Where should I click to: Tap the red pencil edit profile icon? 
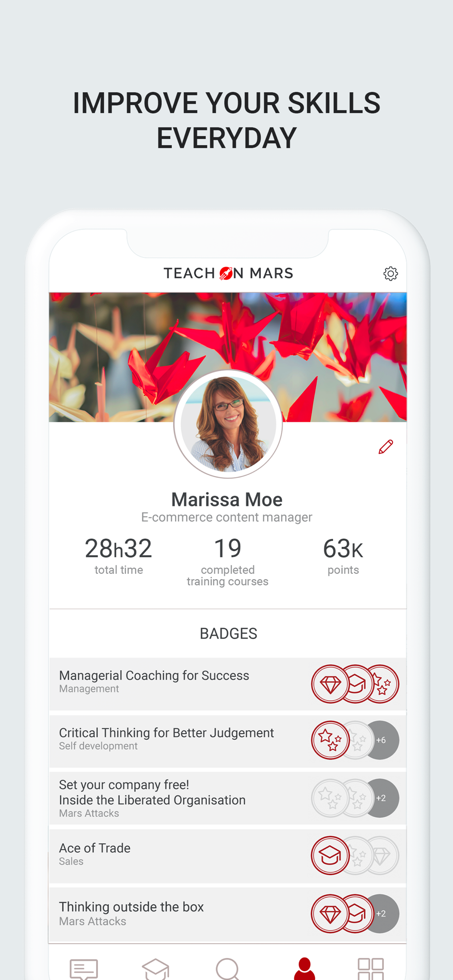coord(386,446)
